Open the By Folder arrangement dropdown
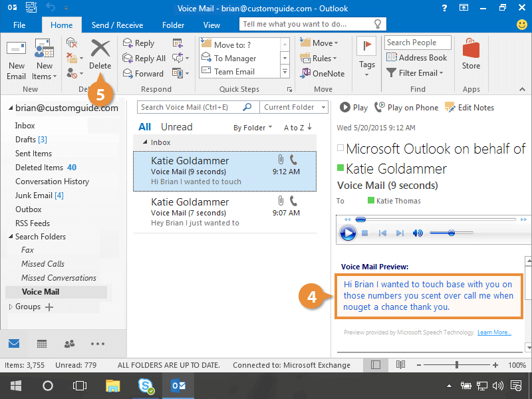 pyautogui.click(x=253, y=128)
